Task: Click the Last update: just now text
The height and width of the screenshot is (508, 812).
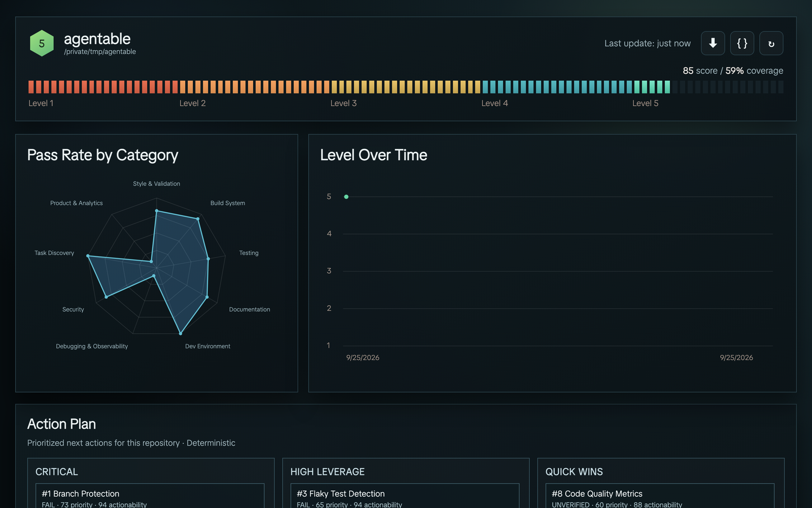Action: [647, 44]
